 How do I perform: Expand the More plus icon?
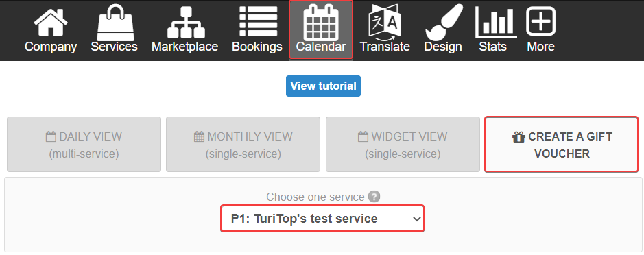pos(540,21)
